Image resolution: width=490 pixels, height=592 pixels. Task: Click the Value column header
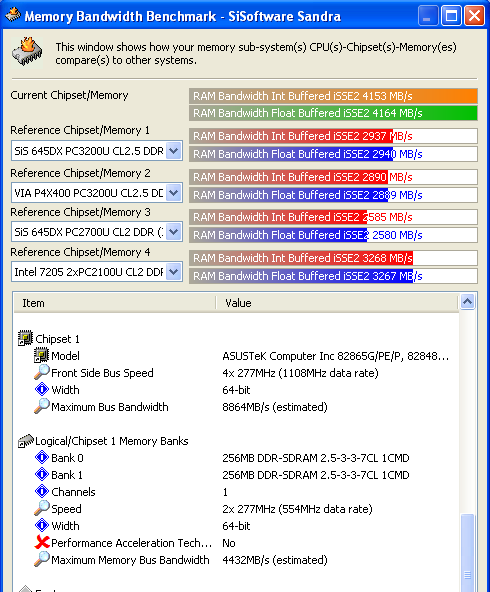[337, 303]
